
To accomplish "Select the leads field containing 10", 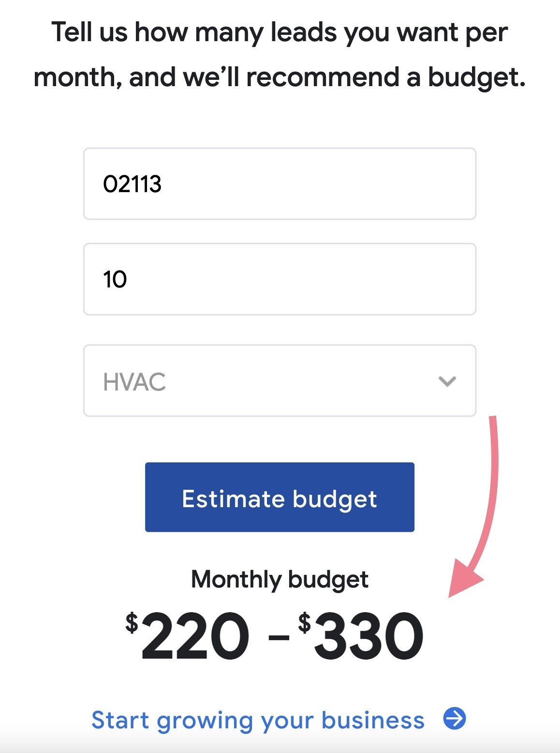I will click(280, 277).
